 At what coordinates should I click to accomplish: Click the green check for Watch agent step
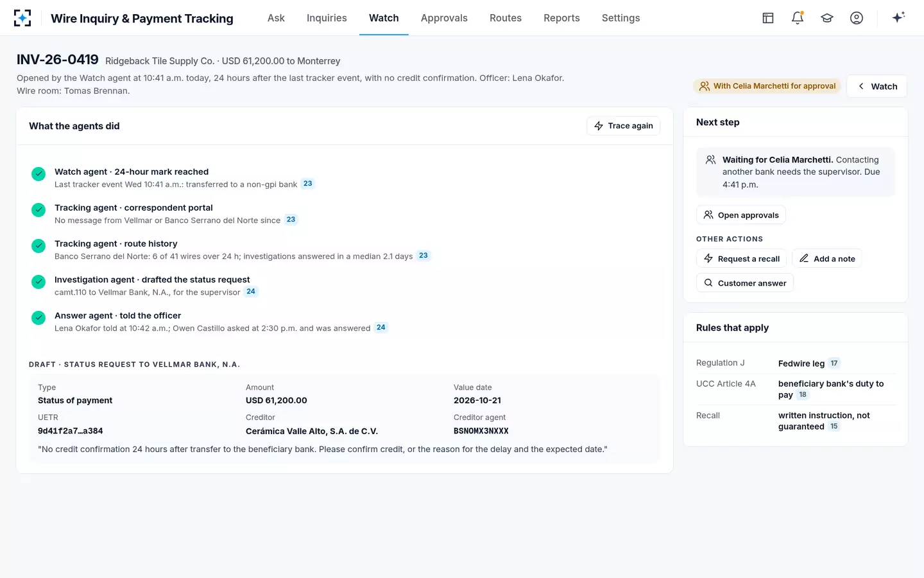[x=38, y=174]
